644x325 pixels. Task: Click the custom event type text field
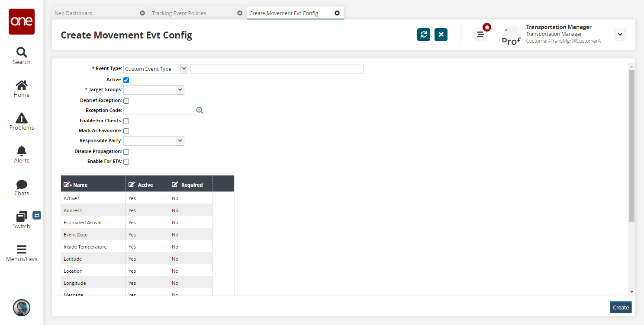tap(277, 69)
